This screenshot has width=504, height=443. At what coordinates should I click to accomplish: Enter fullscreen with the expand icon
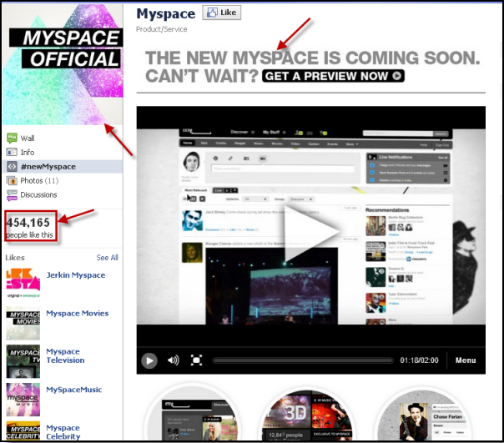coord(196,360)
